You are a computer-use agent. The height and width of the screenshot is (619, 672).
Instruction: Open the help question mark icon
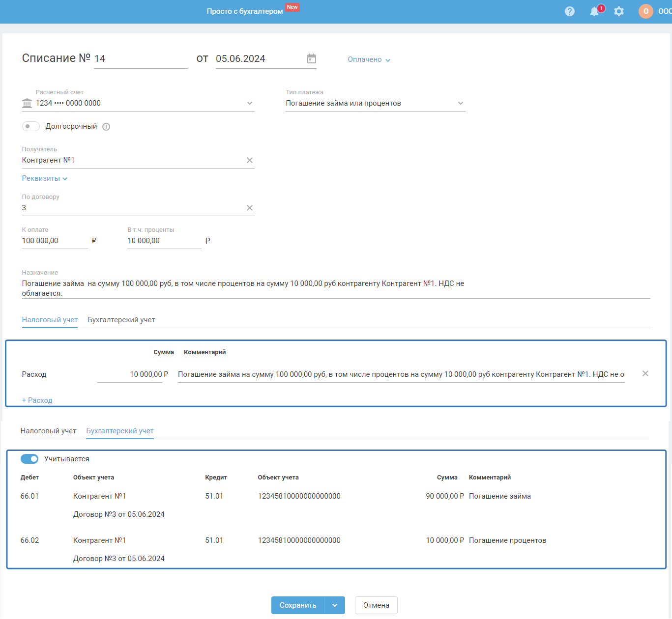569,11
